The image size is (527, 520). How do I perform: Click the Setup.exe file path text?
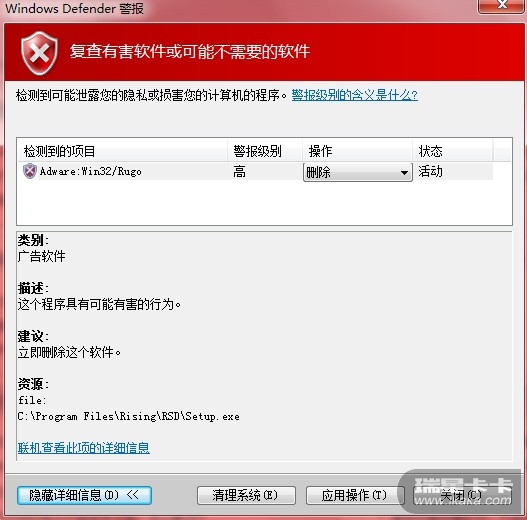point(129,417)
